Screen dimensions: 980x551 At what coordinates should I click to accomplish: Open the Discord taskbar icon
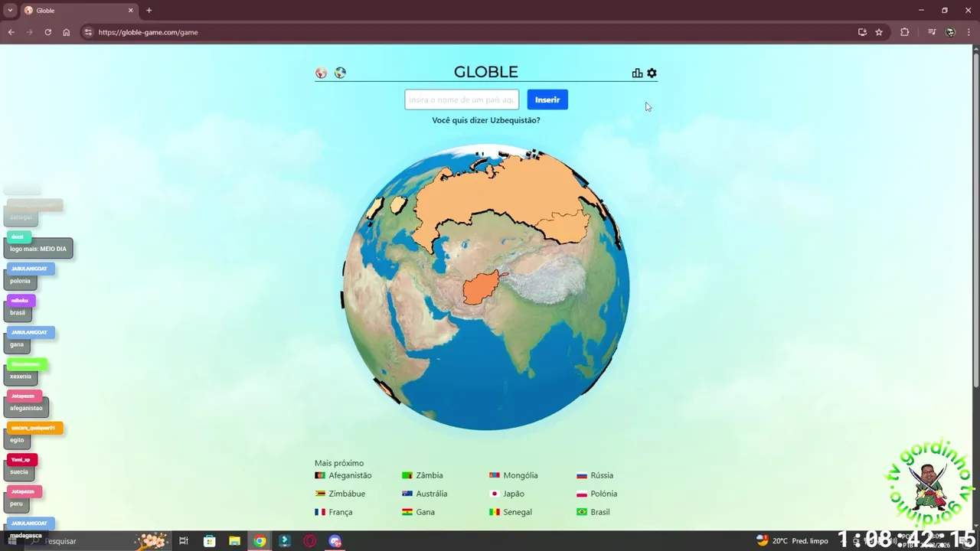click(x=335, y=541)
